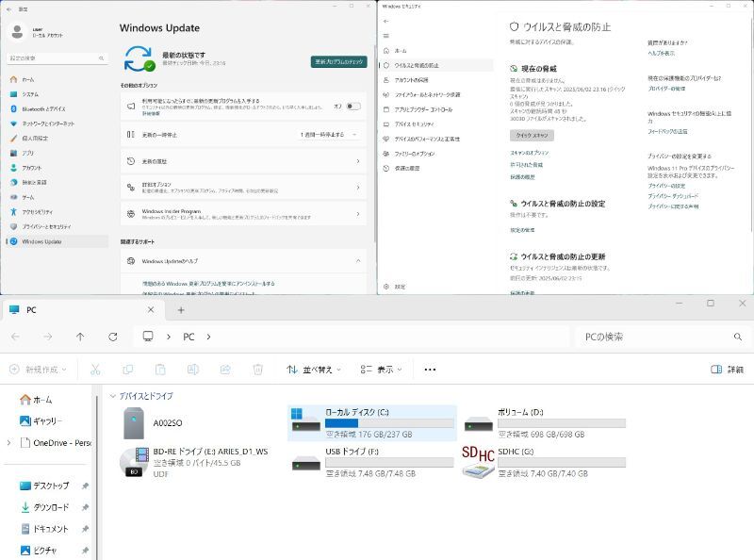Open the See more (...) menu in Explorer
This screenshot has width=754, height=560.
click(x=430, y=370)
